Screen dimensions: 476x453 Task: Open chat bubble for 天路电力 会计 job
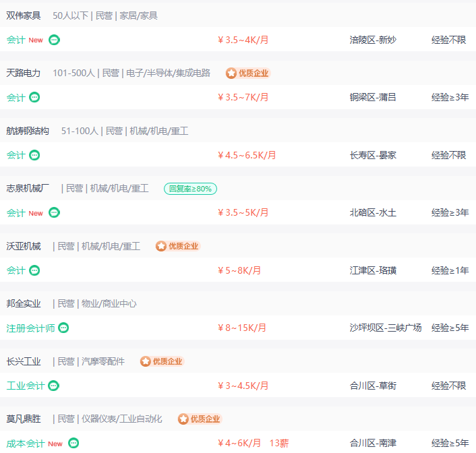(x=34, y=97)
